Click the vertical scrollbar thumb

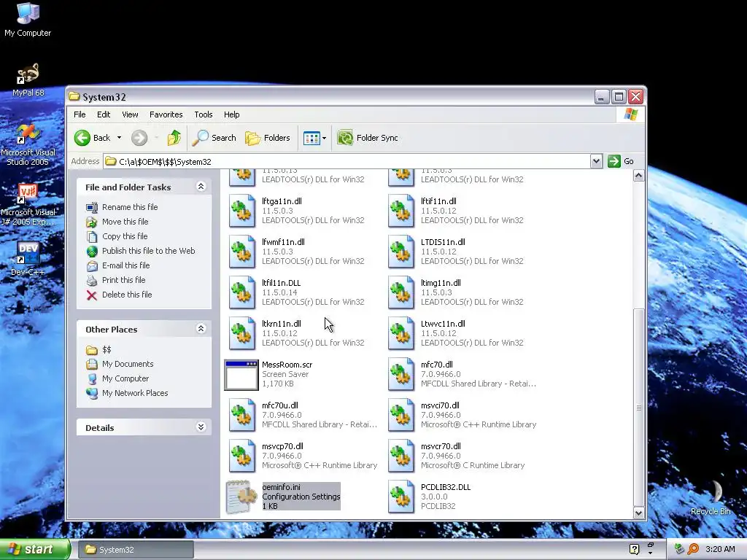click(x=638, y=408)
